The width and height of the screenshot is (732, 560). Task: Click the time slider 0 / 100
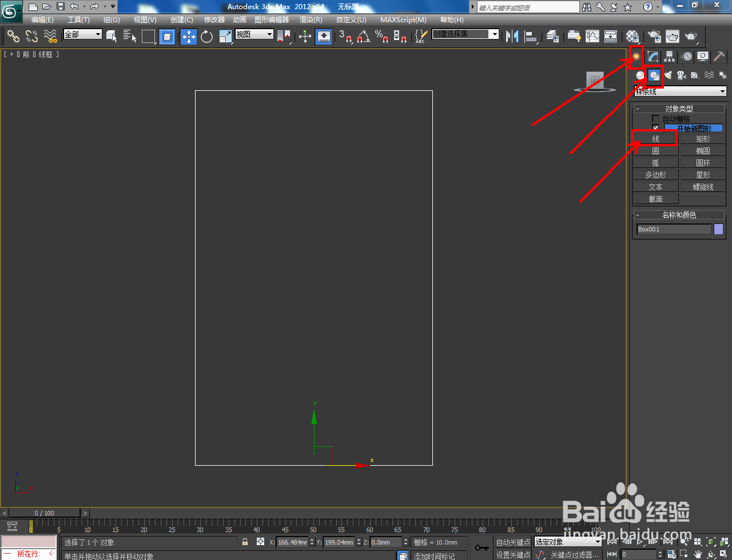pos(45,513)
